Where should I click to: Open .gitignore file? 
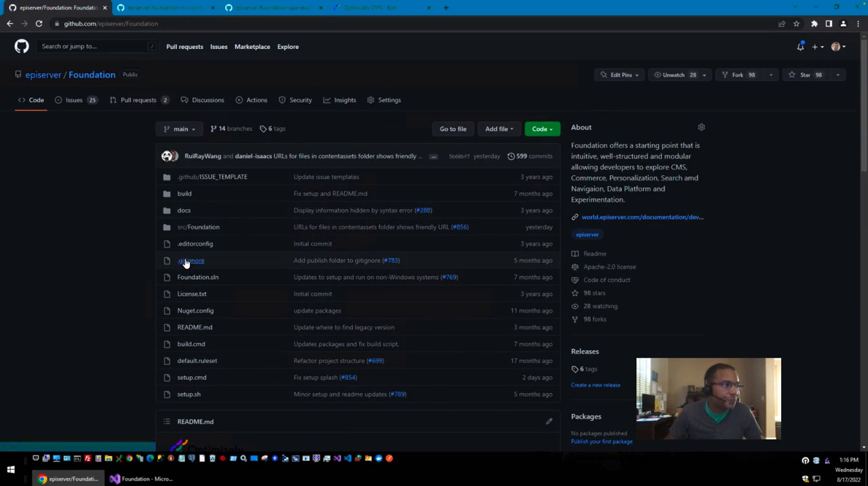[191, 261]
